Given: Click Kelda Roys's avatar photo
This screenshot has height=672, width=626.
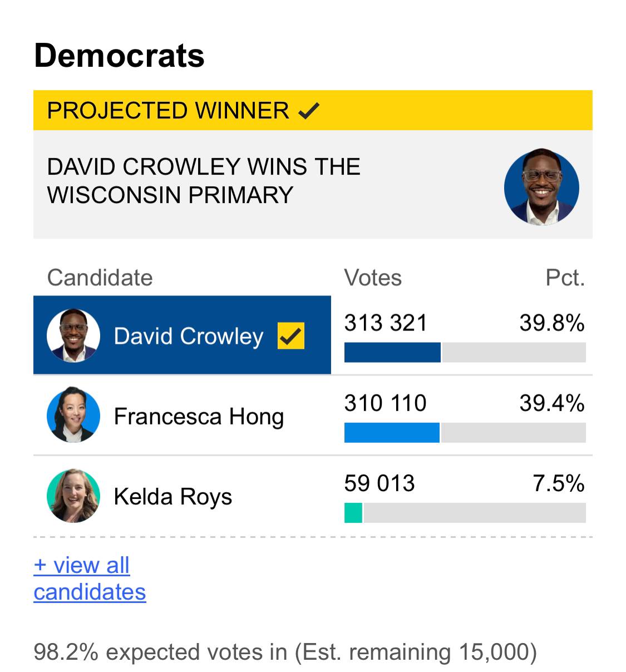Looking at the screenshot, I should [x=73, y=496].
